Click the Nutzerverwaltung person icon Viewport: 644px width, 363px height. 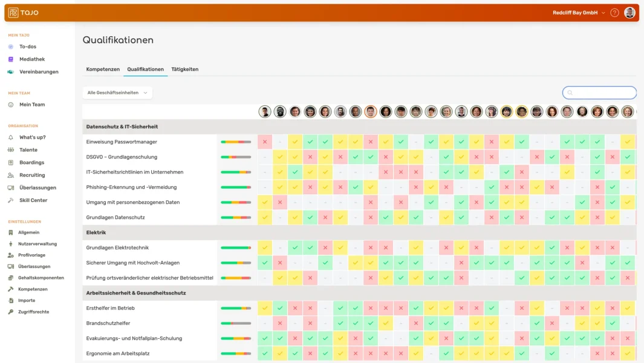pos(11,244)
